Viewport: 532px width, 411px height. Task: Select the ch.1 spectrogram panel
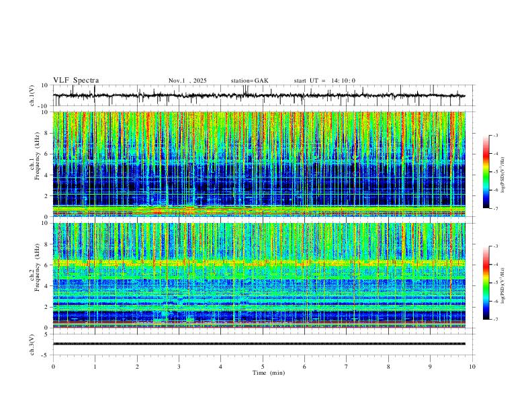259,164
